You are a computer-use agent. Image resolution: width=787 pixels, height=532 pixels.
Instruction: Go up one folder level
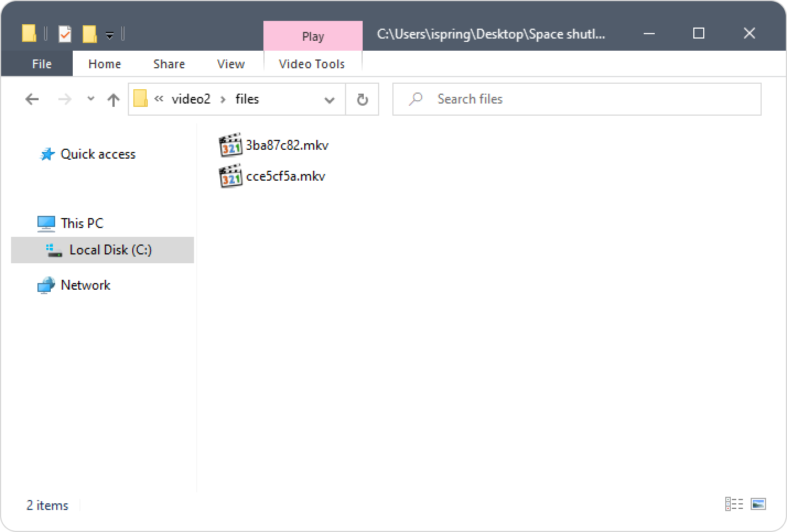click(x=114, y=100)
